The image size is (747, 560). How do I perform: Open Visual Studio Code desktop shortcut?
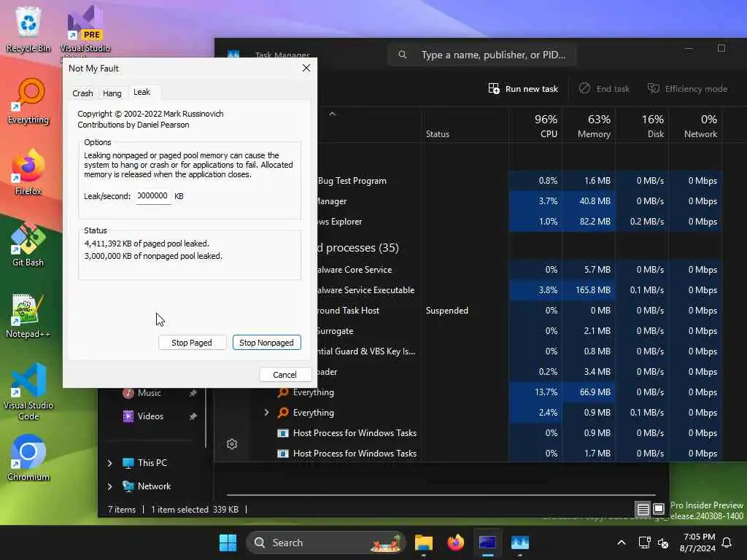pyautogui.click(x=28, y=392)
